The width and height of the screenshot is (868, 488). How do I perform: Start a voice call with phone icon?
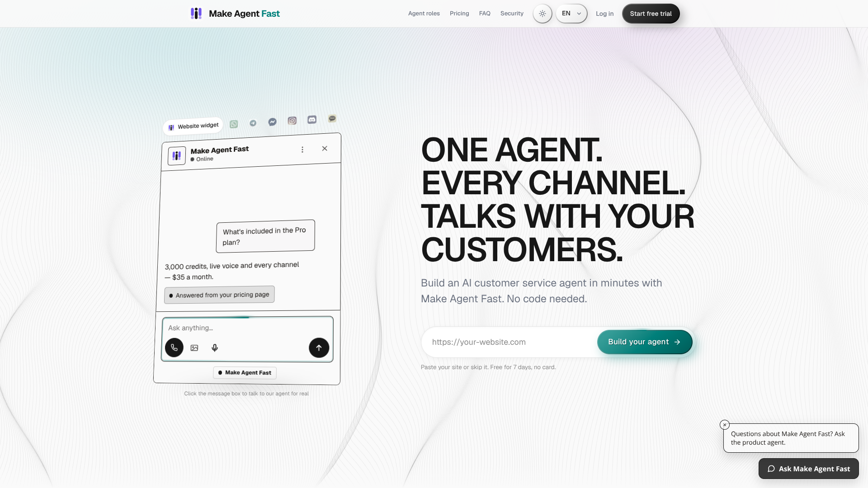click(174, 347)
